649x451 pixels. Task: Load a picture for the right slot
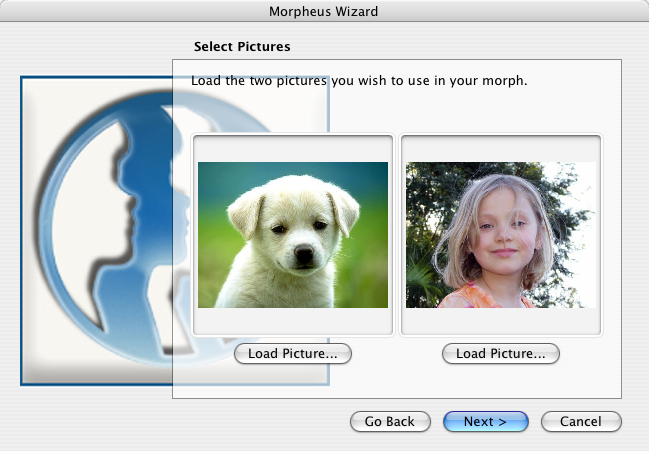[x=500, y=353]
